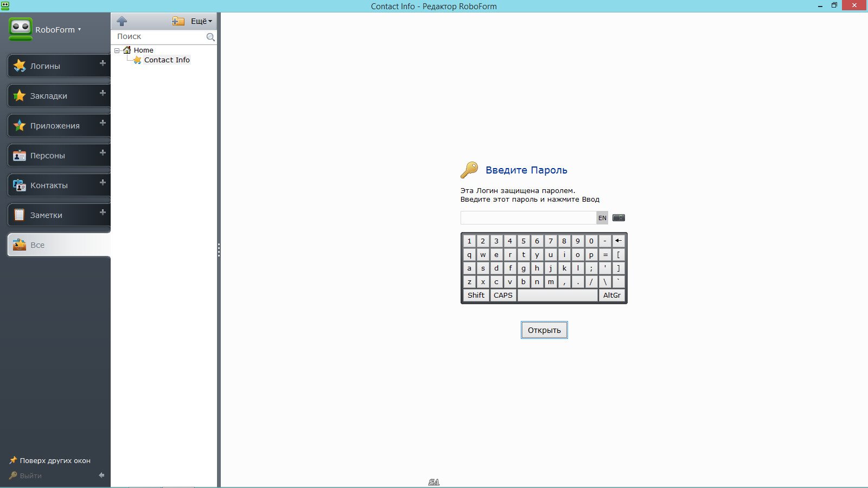Tap the q key on virtual keyboard
The width and height of the screenshot is (868, 488).
[469, 254]
